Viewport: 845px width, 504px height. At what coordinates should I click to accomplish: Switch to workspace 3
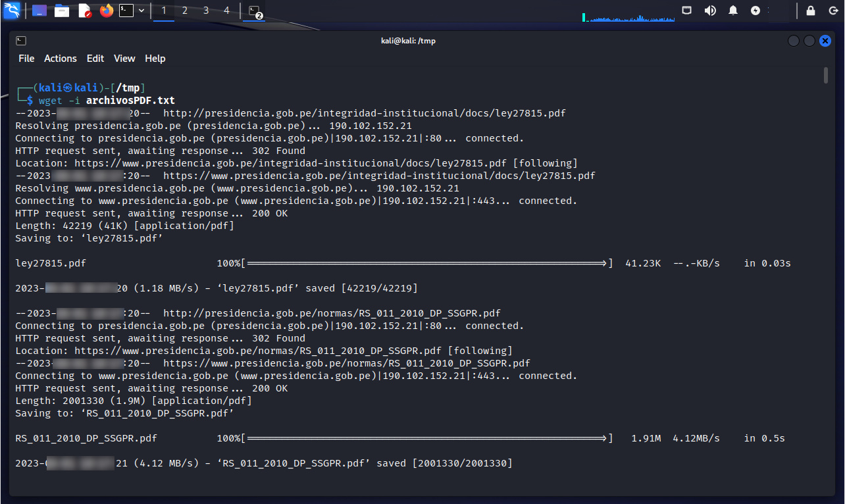point(206,11)
